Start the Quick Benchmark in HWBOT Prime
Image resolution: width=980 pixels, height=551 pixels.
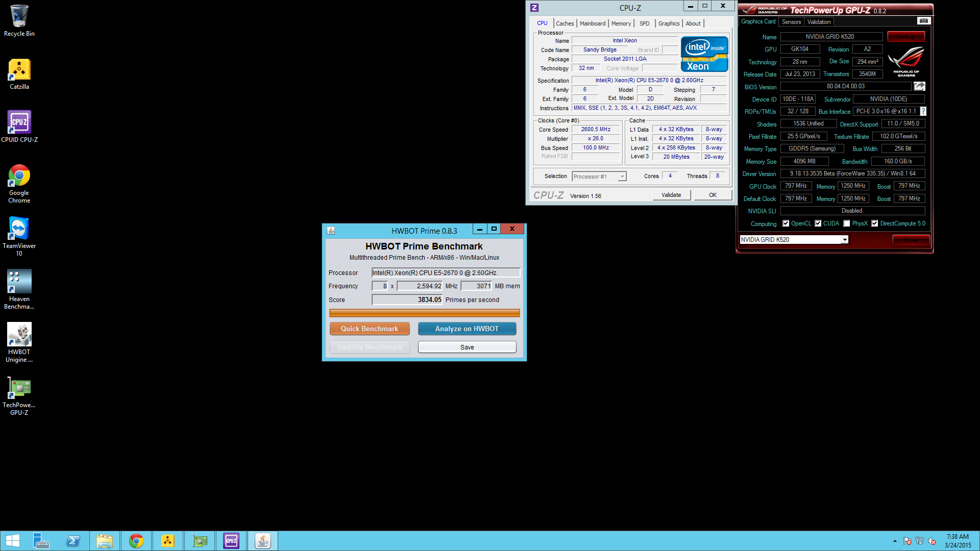[x=370, y=329]
